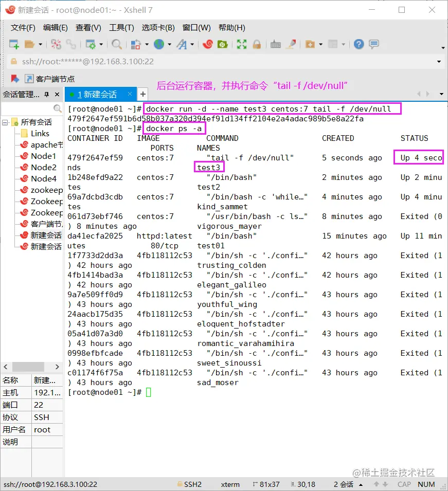Image resolution: width=448 pixels, height=491 pixels.
Task: Expand the folder-plus icon dropdown arrow
Action: 321,45
